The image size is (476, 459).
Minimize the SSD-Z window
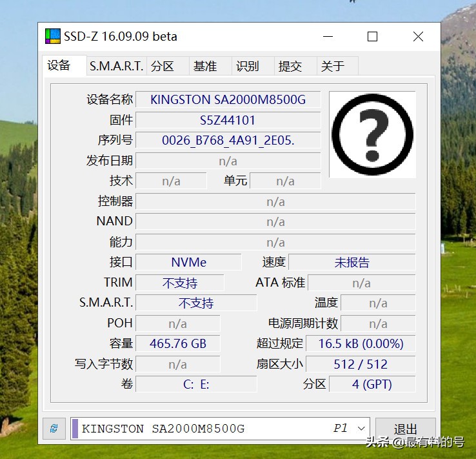click(328, 37)
